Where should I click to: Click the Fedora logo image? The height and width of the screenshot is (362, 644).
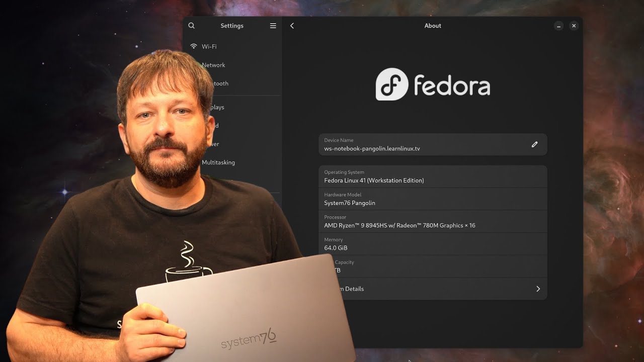433,84
